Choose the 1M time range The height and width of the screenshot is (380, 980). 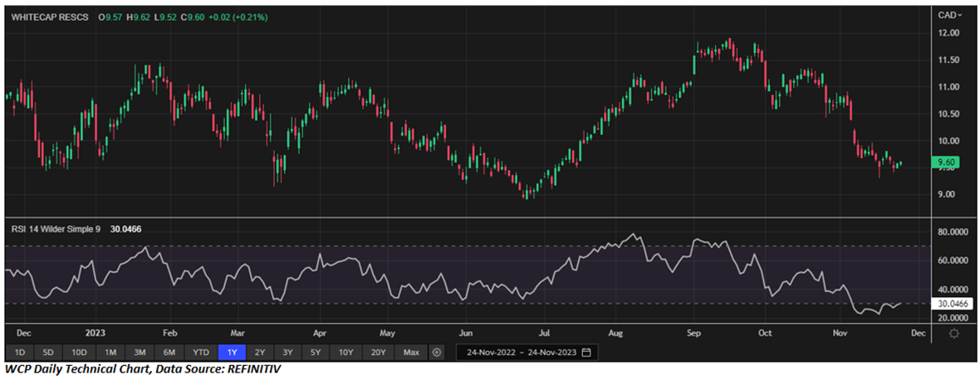[110, 353]
